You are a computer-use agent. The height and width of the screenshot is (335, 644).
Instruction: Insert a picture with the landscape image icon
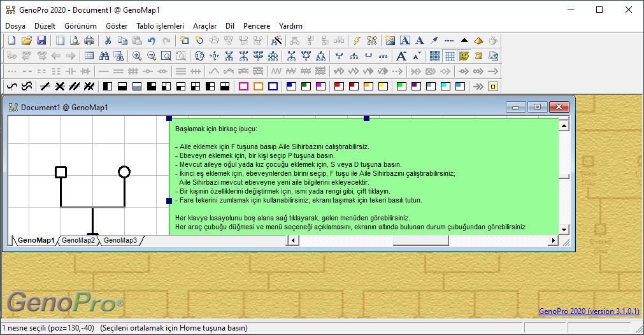click(390, 40)
